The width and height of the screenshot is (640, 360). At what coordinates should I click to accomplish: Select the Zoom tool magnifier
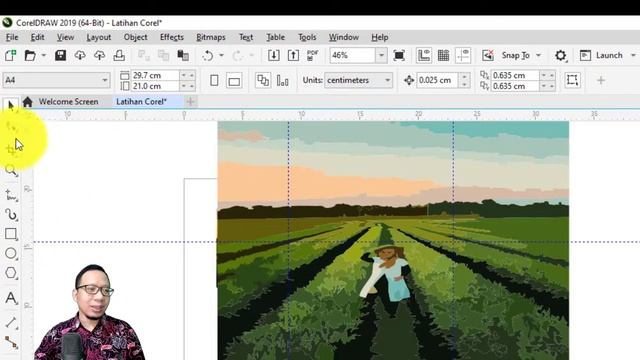[x=11, y=170]
